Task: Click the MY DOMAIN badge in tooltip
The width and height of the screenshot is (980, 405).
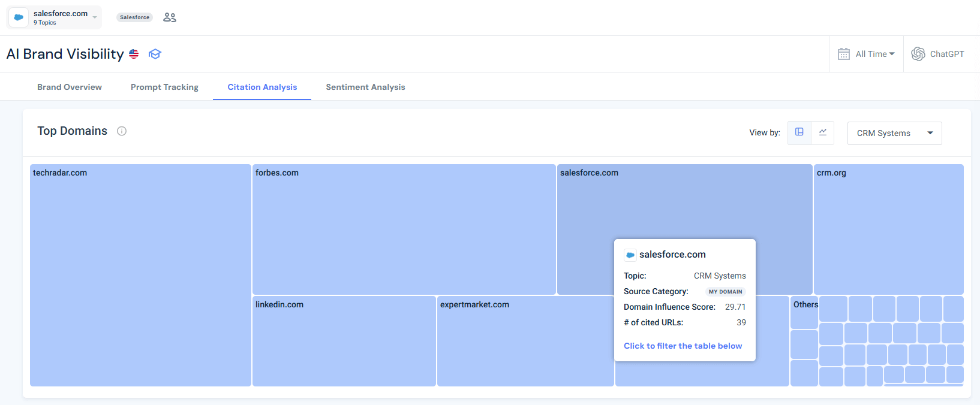Action: 725,292
